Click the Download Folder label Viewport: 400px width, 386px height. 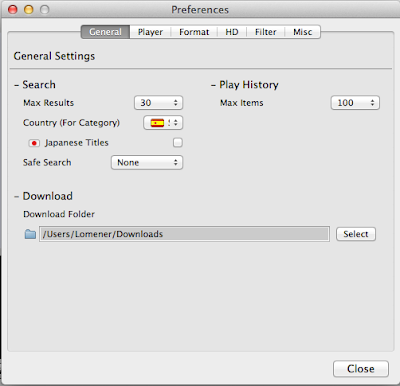(x=59, y=214)
